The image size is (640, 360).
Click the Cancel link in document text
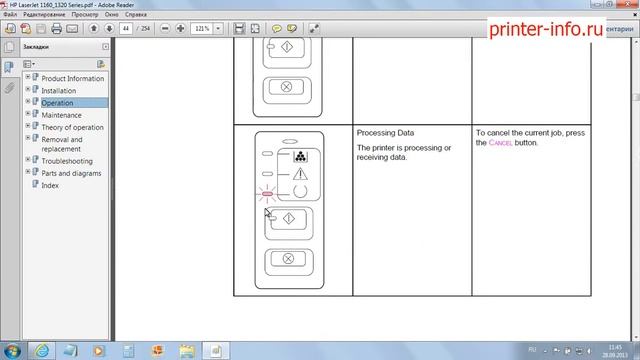[500, 143]
